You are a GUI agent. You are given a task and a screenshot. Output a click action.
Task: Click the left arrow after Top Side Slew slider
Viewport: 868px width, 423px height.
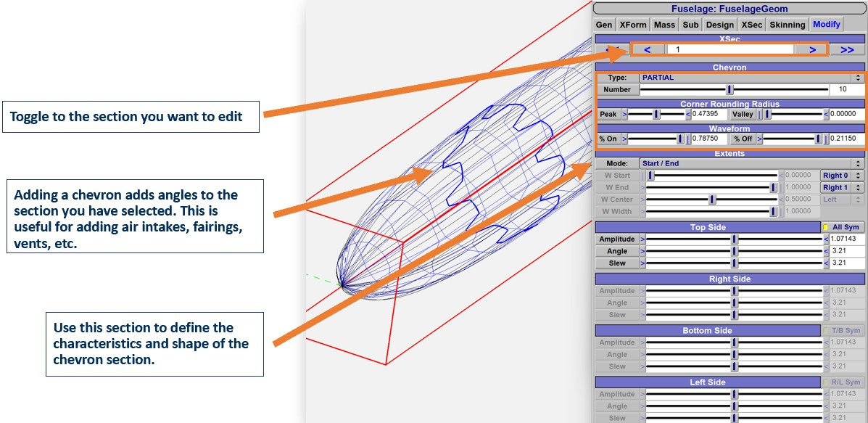(x=826, y=263)
